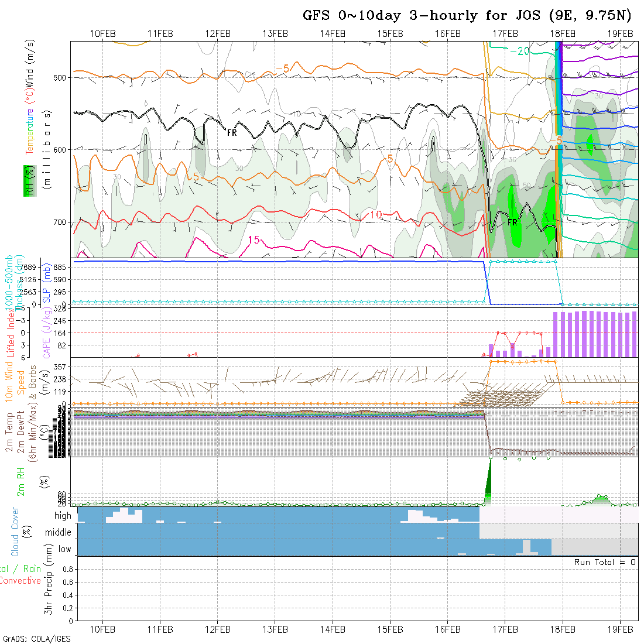Click the 14FEB date label above the wind panel
Image resolution: width=644 pixels, height=644 pixels.
[x=333, y=34]
